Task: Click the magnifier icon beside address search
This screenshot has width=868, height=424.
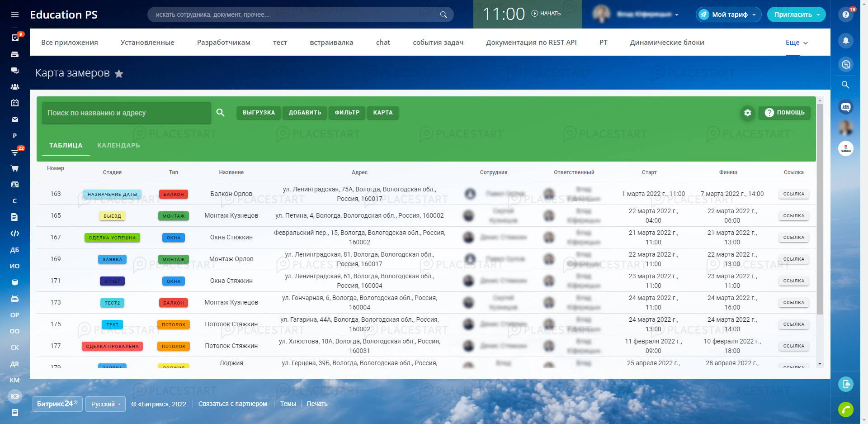Action: pyautogui.click(x=220, y=113)
